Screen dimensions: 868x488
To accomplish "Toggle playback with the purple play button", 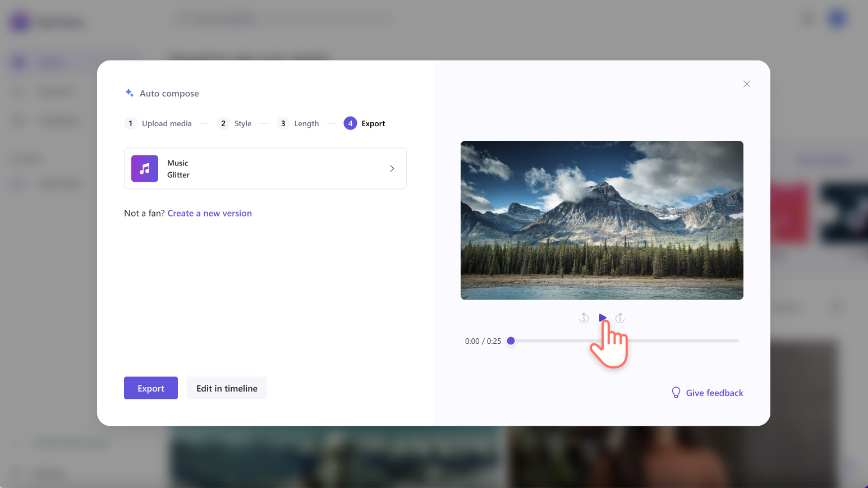I will click(603, 317).
